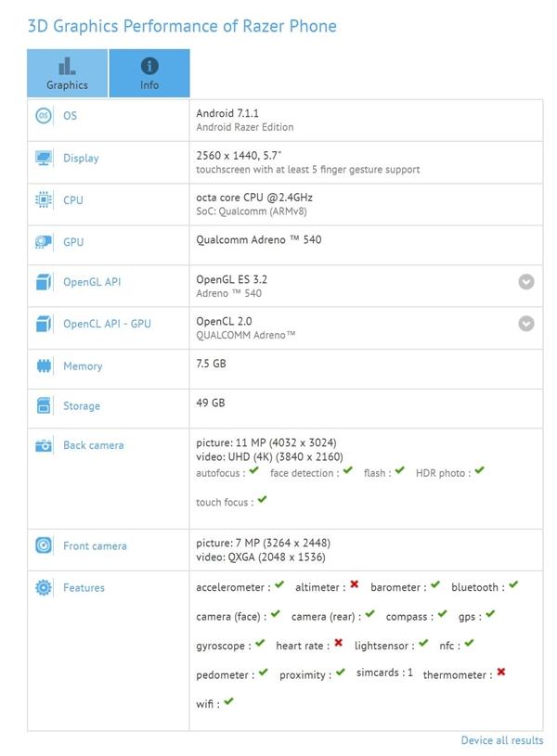The width and height of the screenshot is (557, 756).
Task: Open the Info tab
Action: tap(149, 73)
